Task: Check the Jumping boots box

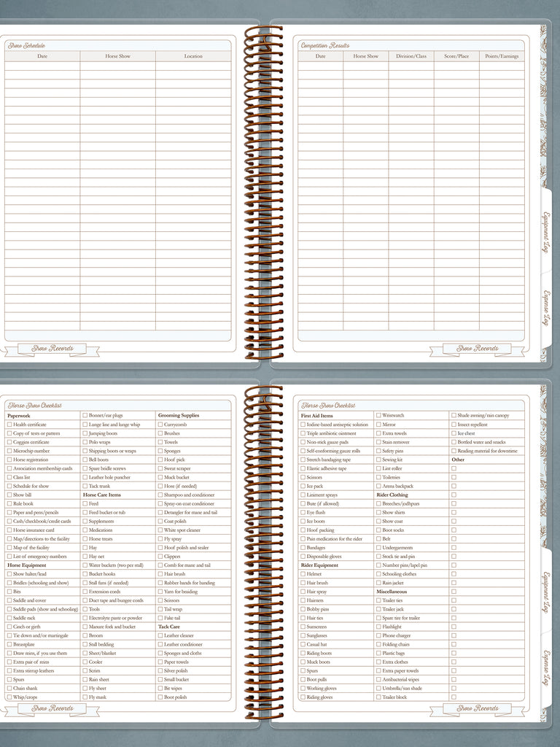Action: [85, 433]
